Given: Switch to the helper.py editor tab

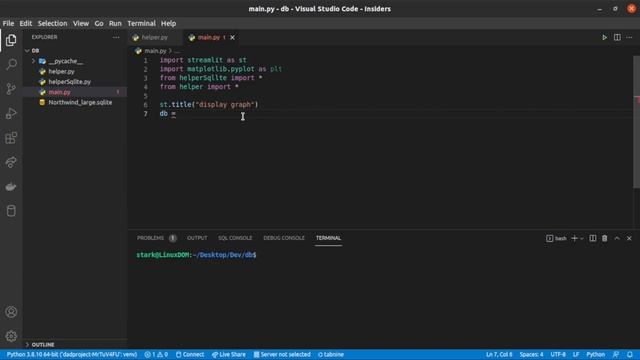Looking at the screenshot, I should (156, 38).
